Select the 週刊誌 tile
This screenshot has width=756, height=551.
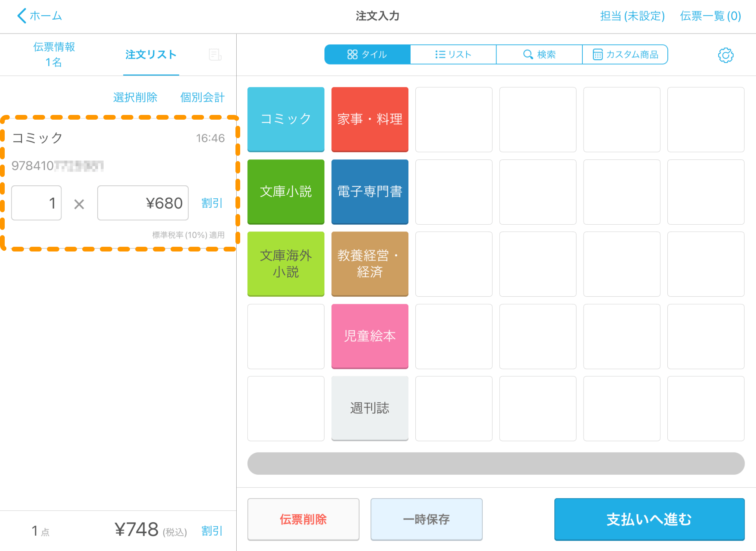click(x=370, y=408)
